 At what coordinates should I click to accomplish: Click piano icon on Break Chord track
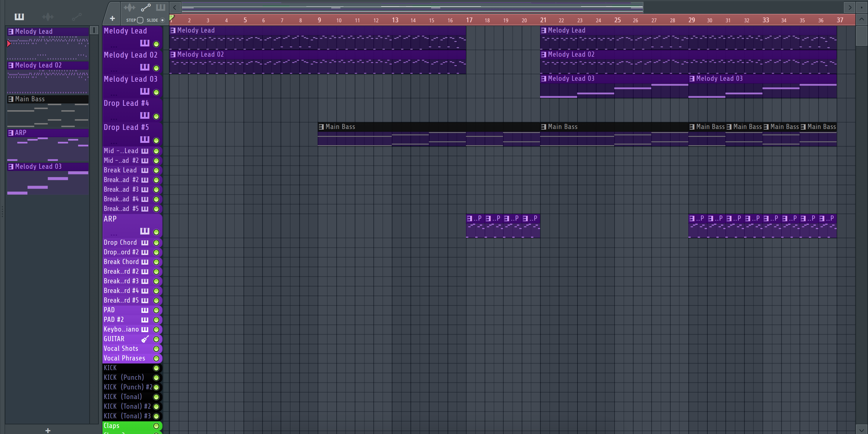pos(145,262)
